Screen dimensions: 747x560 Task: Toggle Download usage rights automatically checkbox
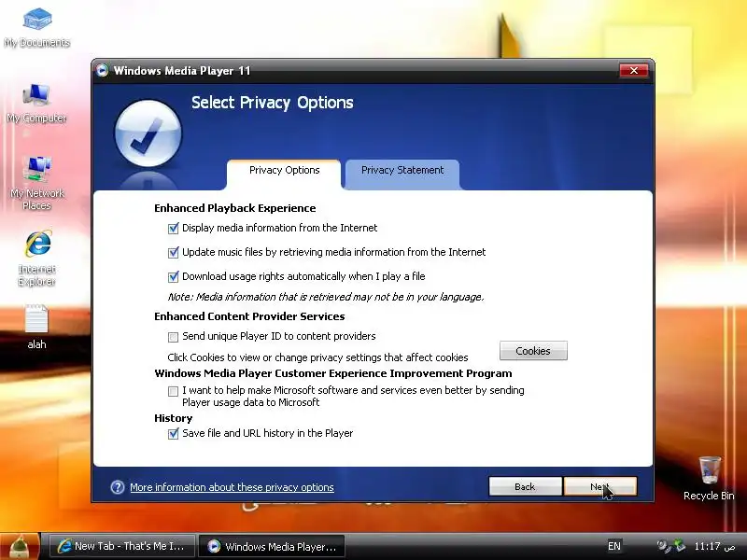click(174, 276)
